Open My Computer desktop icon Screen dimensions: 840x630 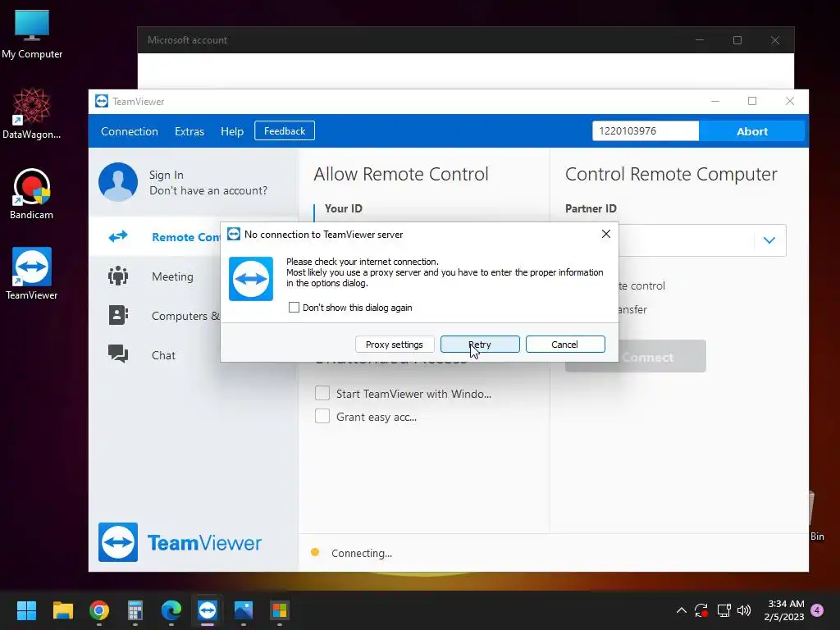click(x=32, y=34)
